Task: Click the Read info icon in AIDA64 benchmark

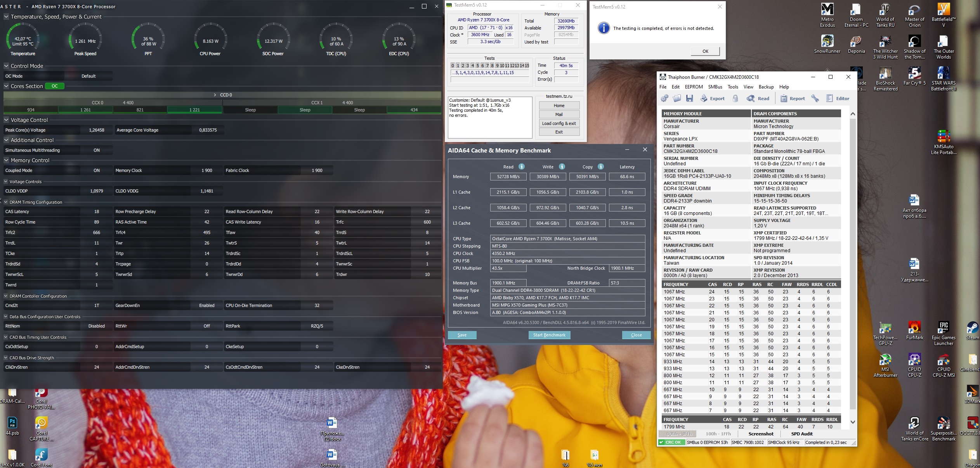Action: click(x=522, y=166)
